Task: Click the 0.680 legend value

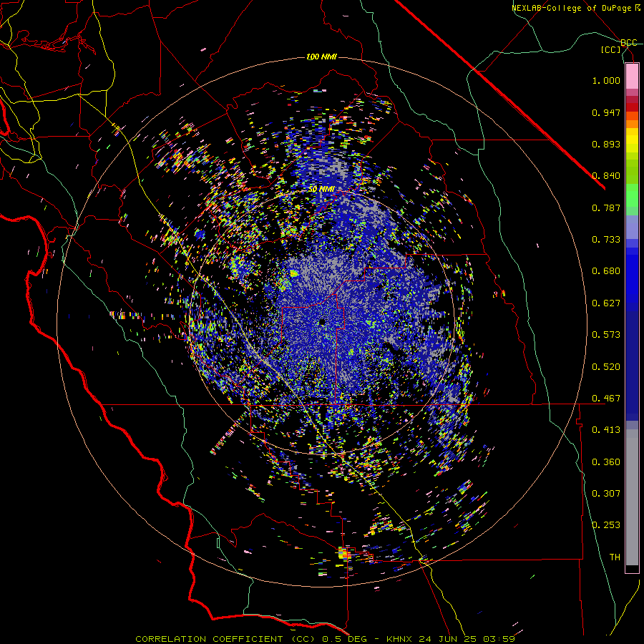Action: coord(606,271)
